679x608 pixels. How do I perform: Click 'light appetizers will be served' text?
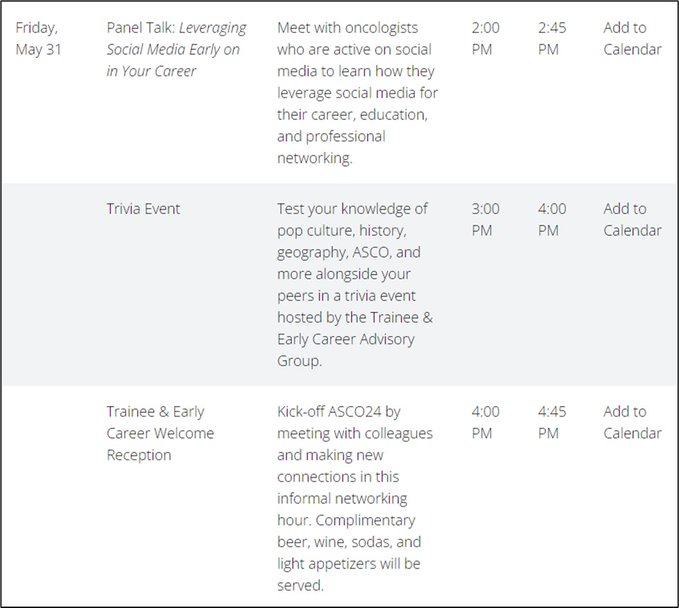349,574
